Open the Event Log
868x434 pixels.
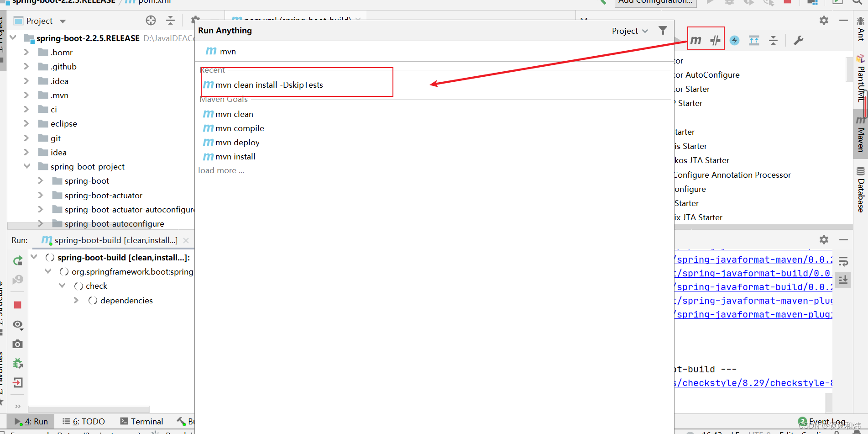[x=821, y=421]
